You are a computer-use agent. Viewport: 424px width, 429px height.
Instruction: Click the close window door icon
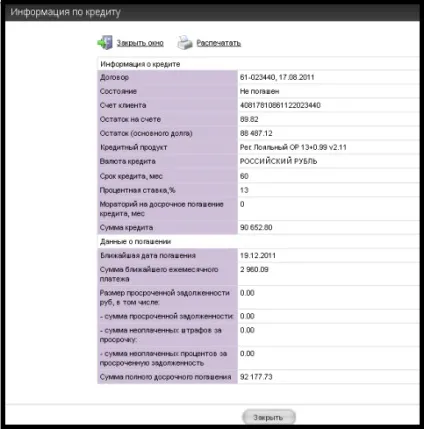tap(105, 43)
